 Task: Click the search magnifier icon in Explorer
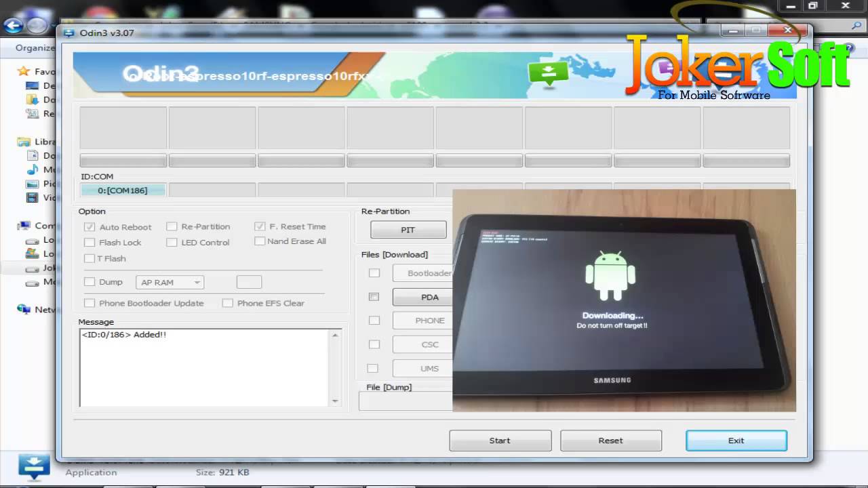(x=856, y=25)
